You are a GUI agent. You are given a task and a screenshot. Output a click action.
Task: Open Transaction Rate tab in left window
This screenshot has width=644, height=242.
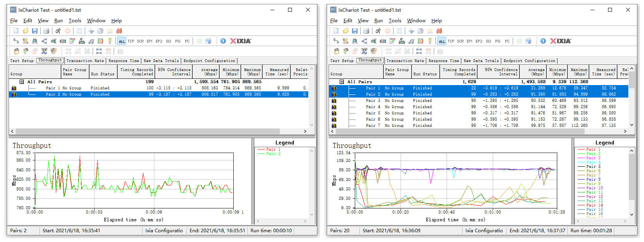(x=85, y=61)
